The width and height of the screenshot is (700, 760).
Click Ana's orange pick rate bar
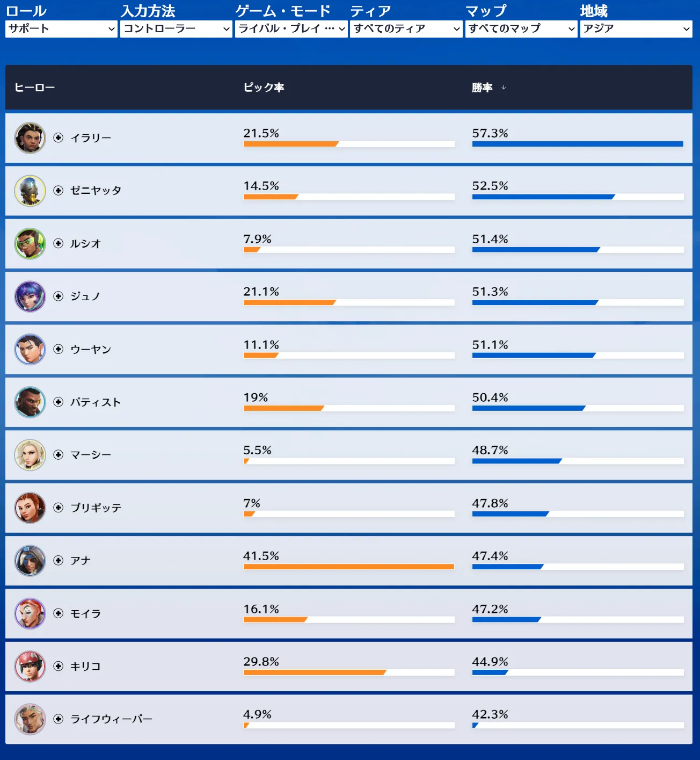(348, 567)
